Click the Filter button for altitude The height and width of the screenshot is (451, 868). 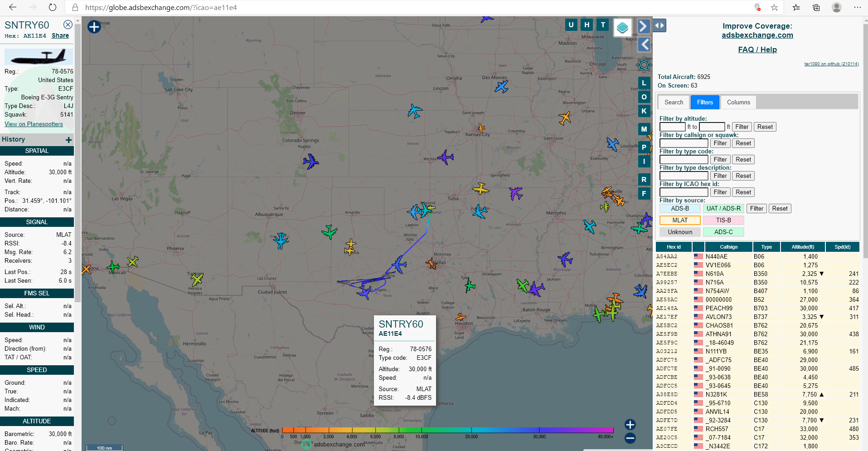point(742,127)
